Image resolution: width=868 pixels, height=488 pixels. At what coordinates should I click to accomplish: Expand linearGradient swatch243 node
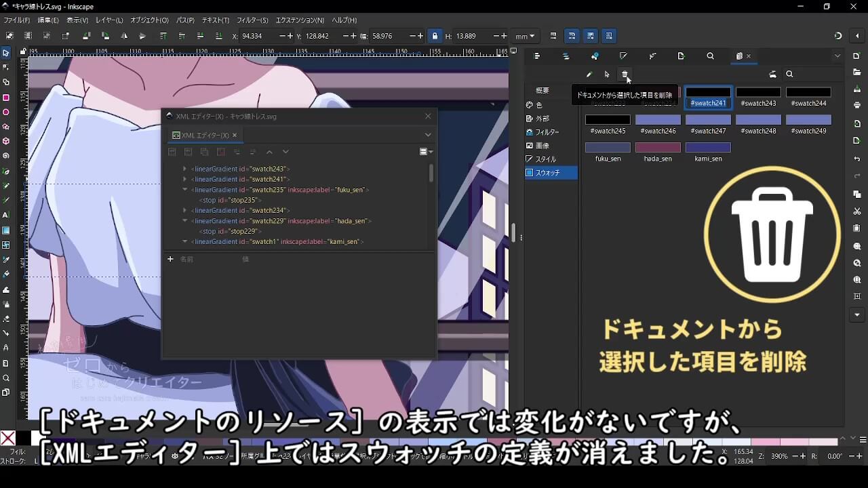pos(184,169)
